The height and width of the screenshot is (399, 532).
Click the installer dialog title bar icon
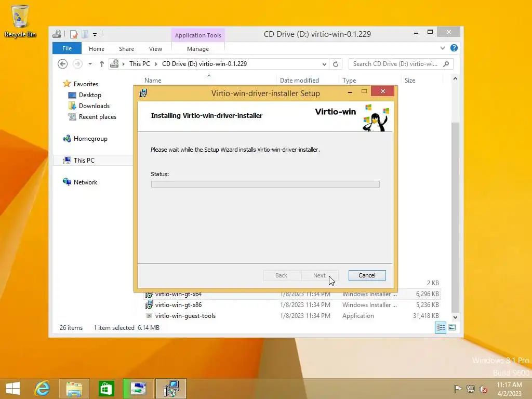143,93
